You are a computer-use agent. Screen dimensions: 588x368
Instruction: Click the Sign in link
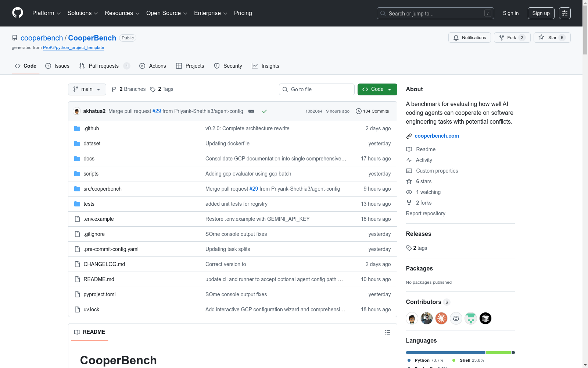click(511, 13)
